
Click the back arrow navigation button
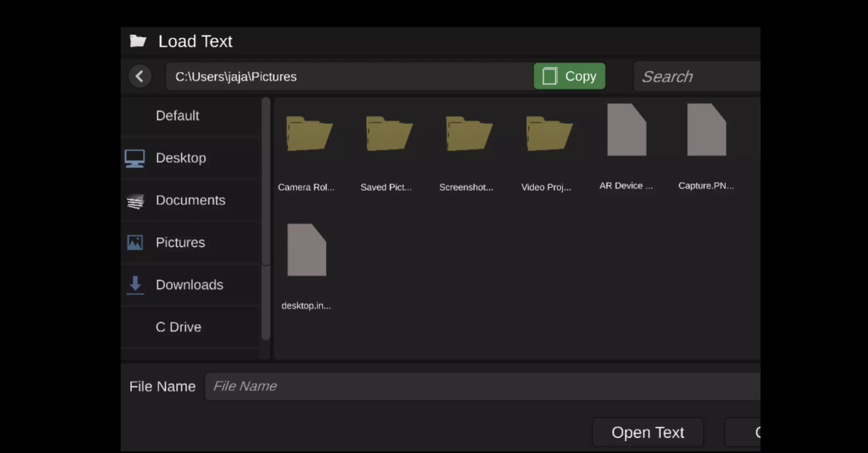coord(140,76)
